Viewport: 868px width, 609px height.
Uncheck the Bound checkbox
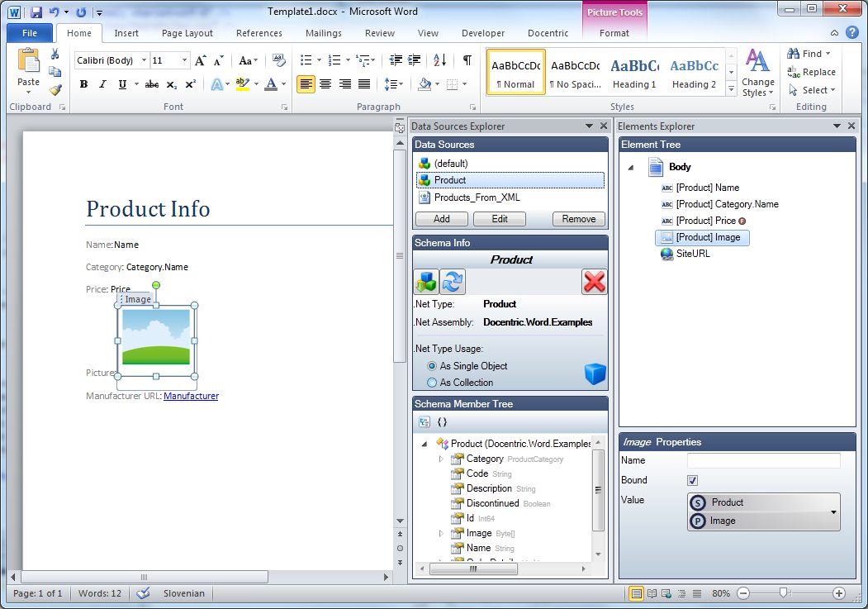point(693,480)
